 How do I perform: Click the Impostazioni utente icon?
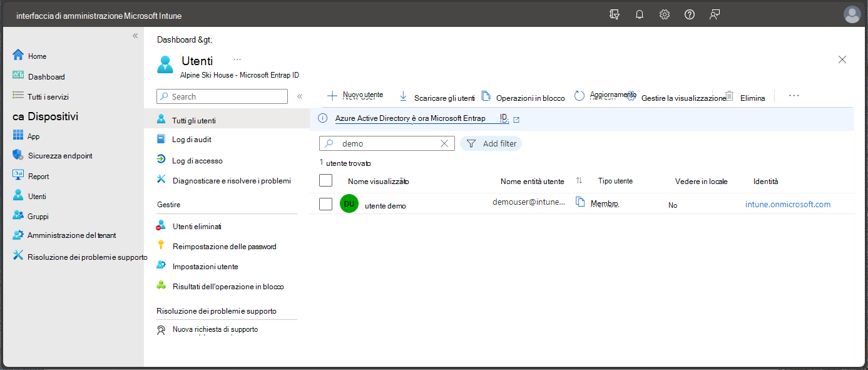(161, 265)
